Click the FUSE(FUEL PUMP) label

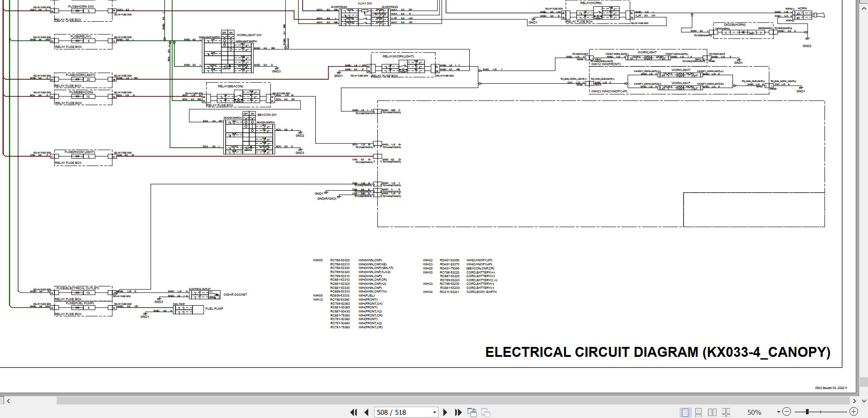79,303
